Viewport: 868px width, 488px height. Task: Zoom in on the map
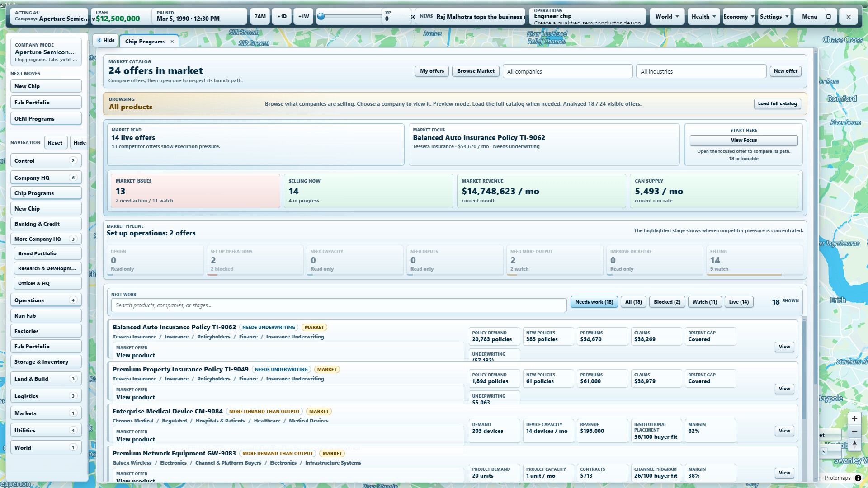point(854,418)
